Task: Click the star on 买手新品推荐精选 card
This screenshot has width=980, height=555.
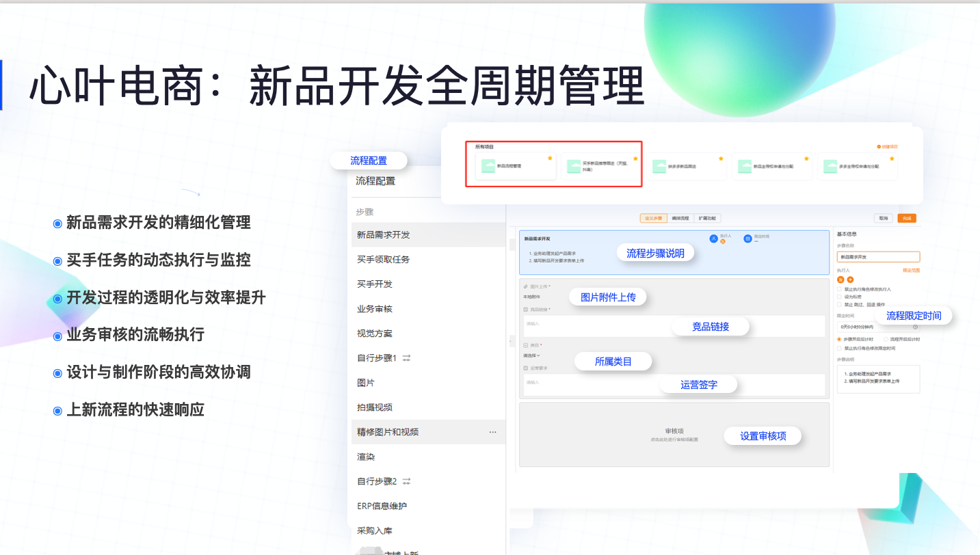Action: 635,159
